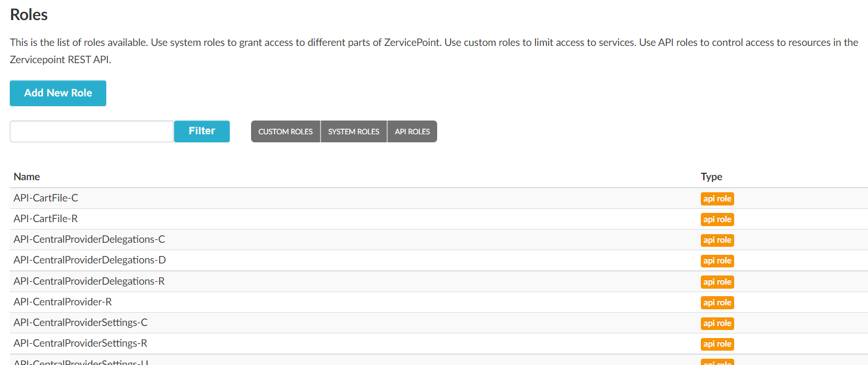Open the API-CartFile-C role
Screen dimensions: 868x365
46,198
